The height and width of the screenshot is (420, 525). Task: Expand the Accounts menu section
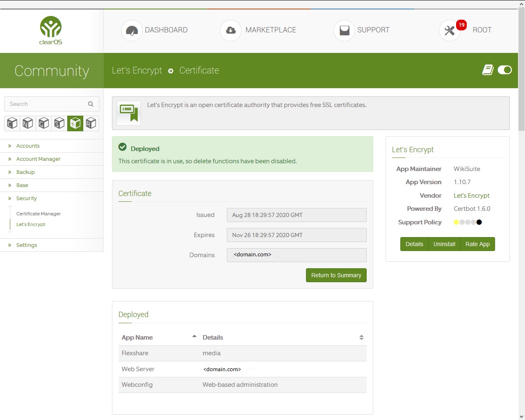pos(28,146)
